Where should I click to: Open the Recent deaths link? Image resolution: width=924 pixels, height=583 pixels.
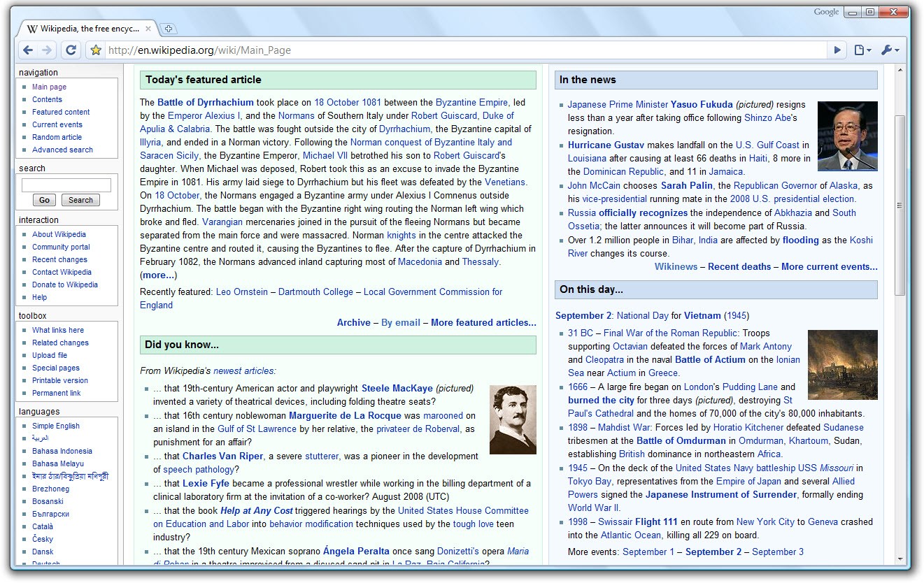tap(739, 266)
